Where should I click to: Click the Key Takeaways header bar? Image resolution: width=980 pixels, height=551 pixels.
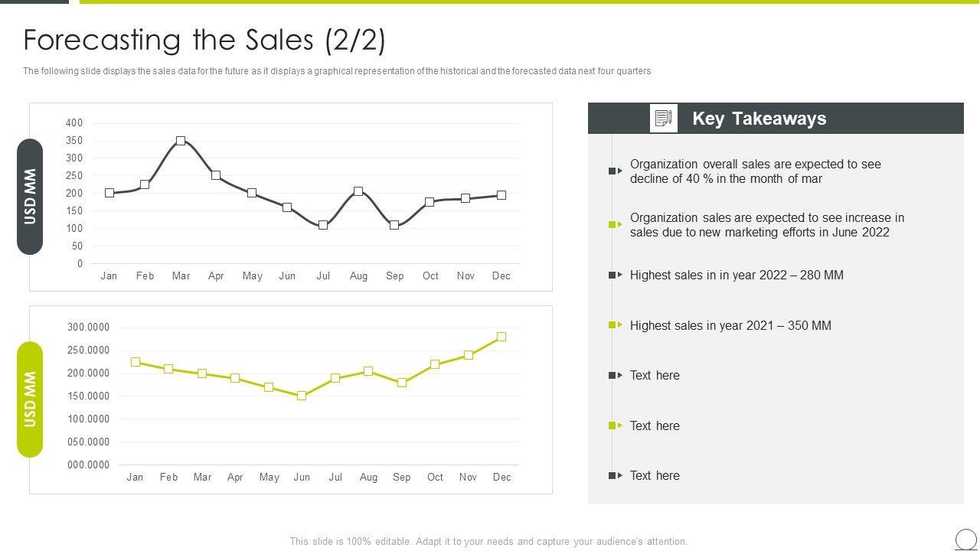click(775, 119)
